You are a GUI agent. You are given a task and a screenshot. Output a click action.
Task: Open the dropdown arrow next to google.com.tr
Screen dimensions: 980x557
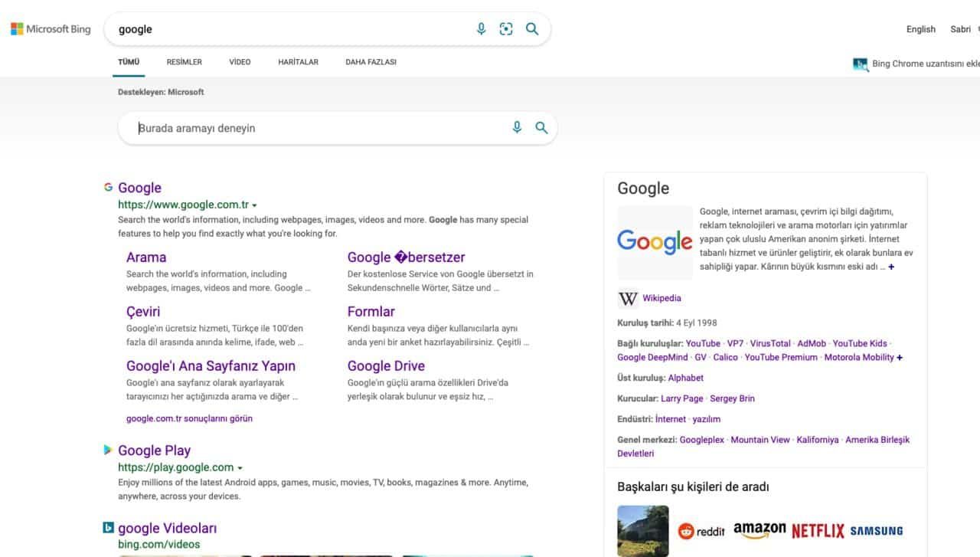[x=255, y=205]
